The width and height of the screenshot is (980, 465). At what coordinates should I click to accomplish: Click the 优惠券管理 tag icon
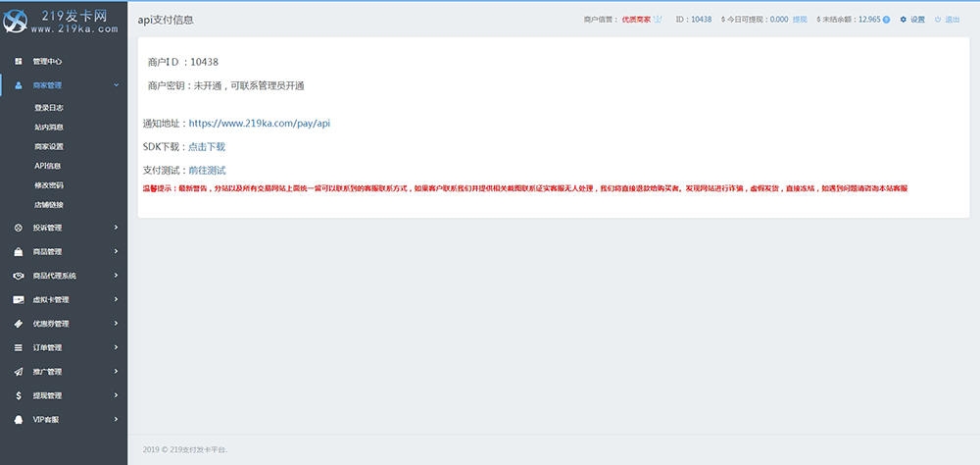(19, 324)
